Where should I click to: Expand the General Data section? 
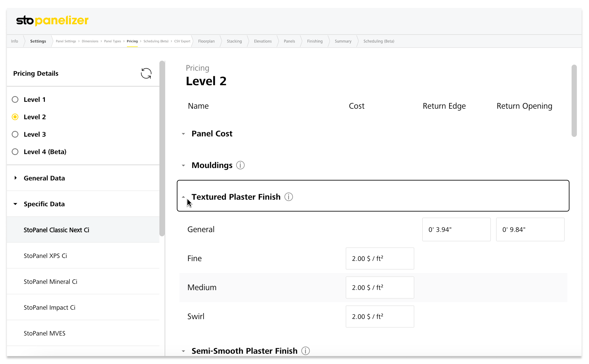click(x=15, y=178)
